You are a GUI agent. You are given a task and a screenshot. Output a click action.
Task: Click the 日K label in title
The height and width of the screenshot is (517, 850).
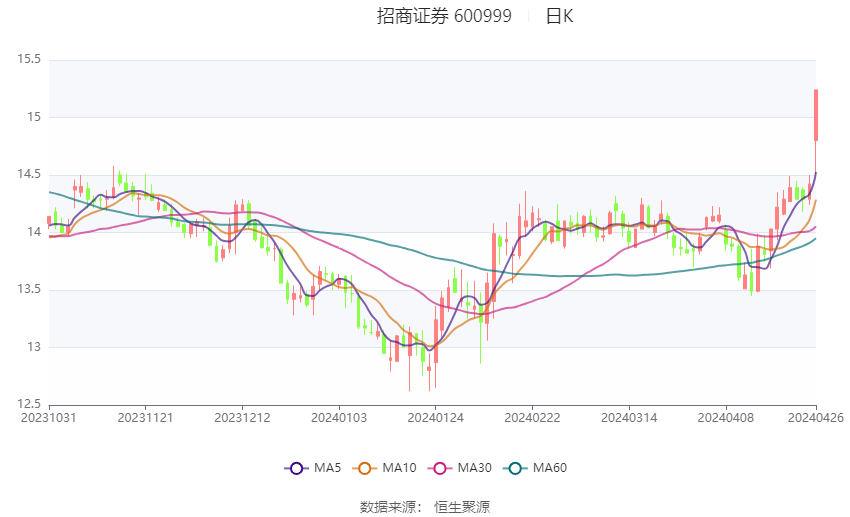coord(559,16)
